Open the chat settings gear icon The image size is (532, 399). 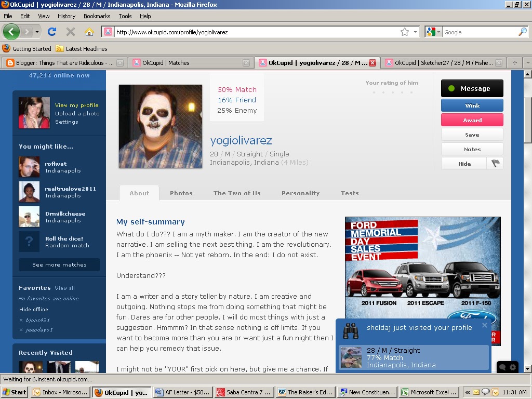[513, 367]
